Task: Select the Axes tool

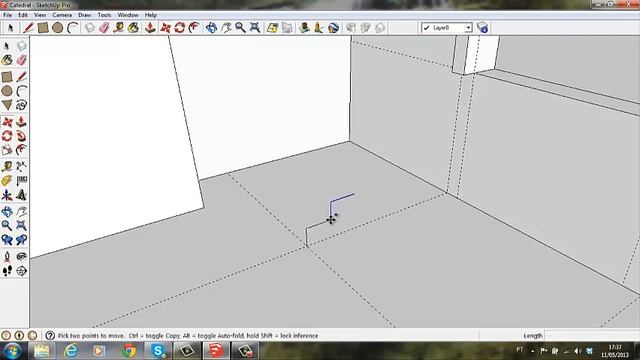Action: coord(7,195)
